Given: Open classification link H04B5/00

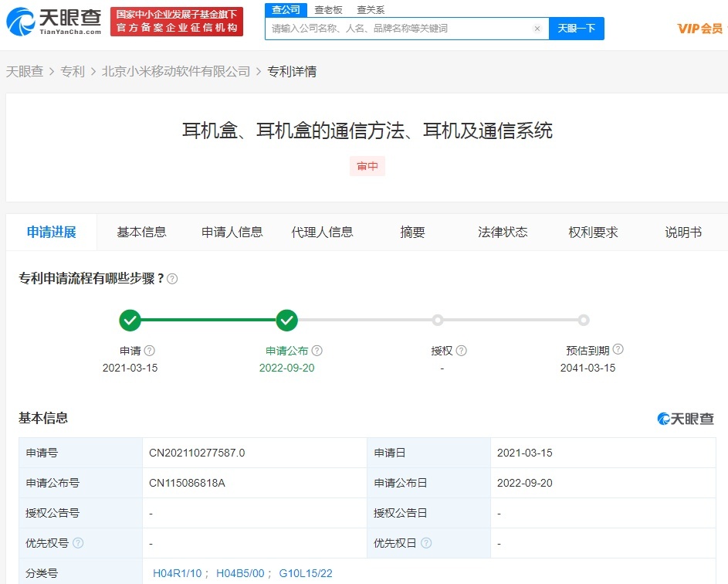Looking at the screenshot, I should (x=240, y=573).
